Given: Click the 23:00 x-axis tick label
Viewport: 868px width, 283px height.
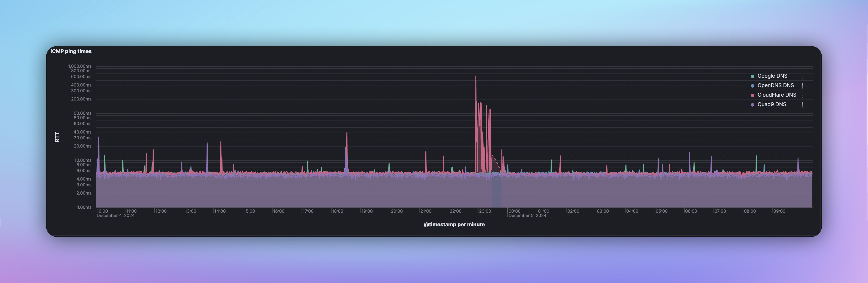Looking at the screenshot, I should point(485,211).
